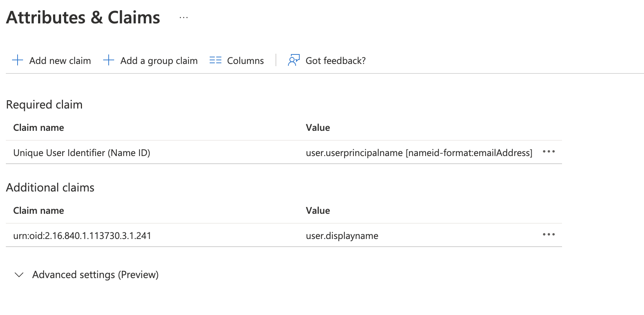Viewport: 644px width, 315px height.
Task: Open more options for the user.displayname row
Action: tap(548, 235)
